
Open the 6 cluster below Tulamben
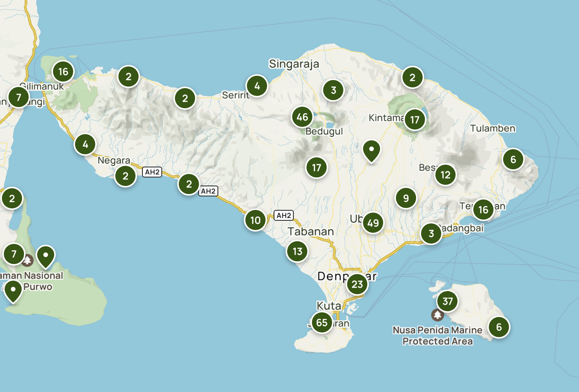pos(513,159)
